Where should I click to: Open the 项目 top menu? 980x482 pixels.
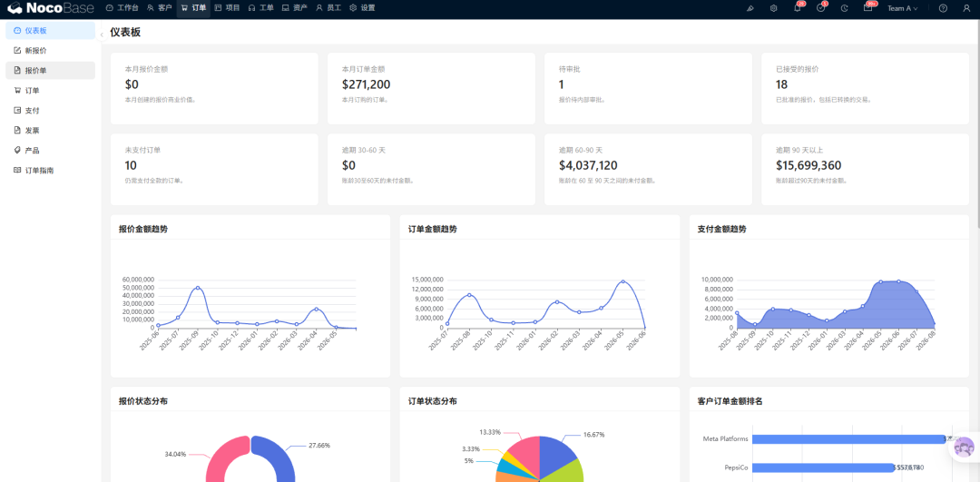coord(227,8)
